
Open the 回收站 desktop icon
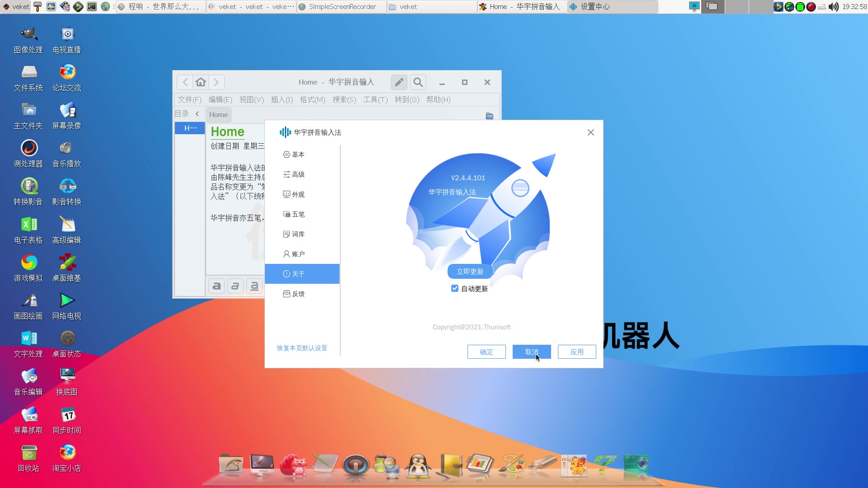coord(28,459)
